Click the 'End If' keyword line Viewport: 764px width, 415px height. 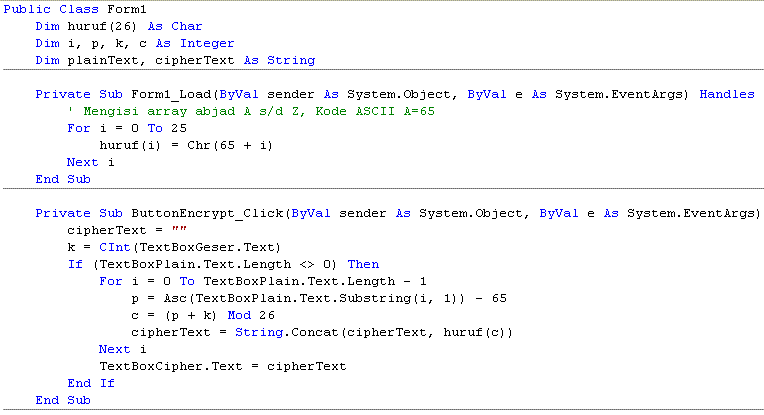pos(91,383)
